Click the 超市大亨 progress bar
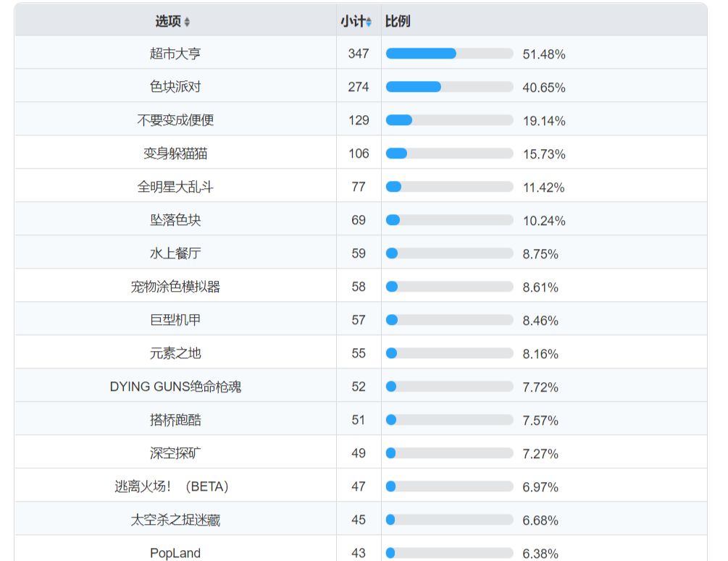The image size is (728, 561). [449, 54]
